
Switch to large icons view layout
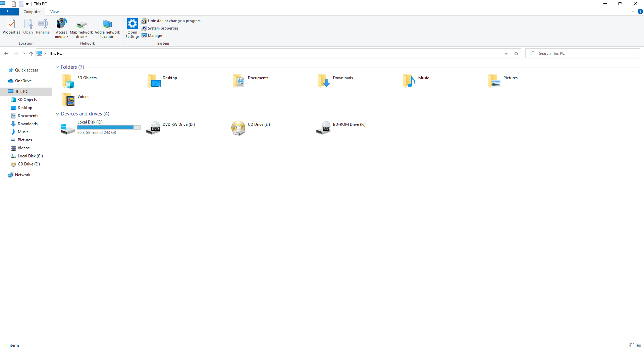pos(639,345)
